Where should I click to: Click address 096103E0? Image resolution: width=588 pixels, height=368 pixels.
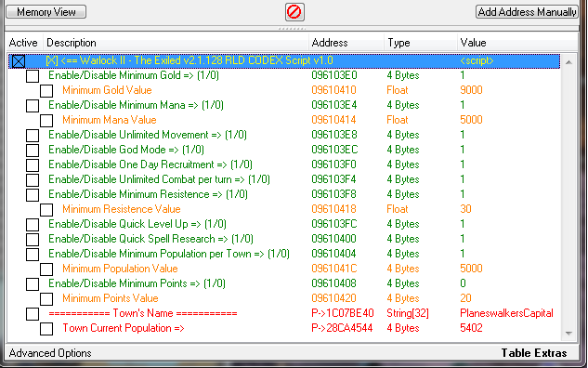[x=334, y=75]
